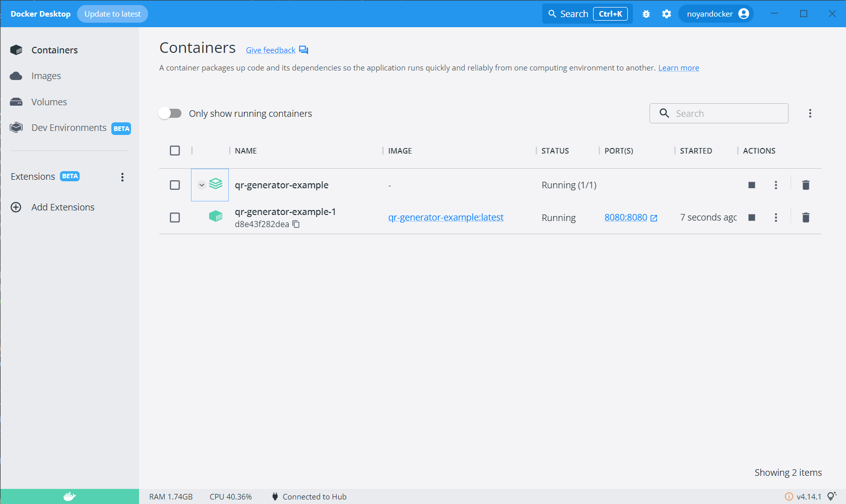The height and width of the screenshot is (504, 846).
Task: Open the Dev Environments section
Action: [69, 128]
